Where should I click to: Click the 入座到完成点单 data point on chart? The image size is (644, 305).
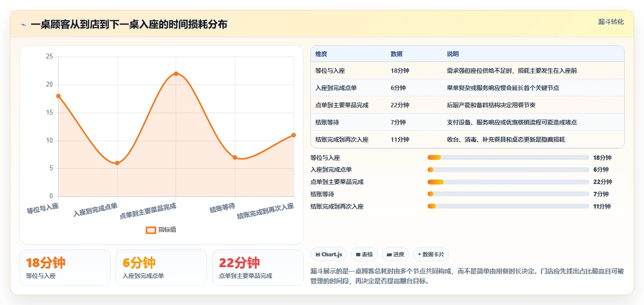pyautogui.click(x=117, y=163)
